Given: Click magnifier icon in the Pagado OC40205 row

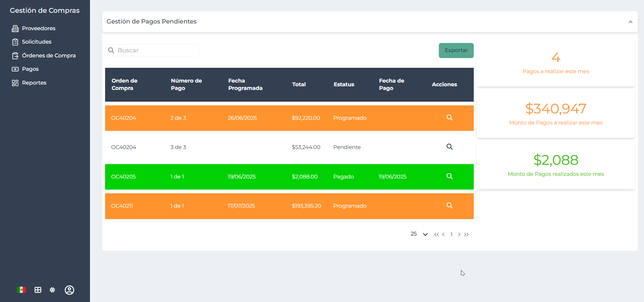Looking at the screenshot, I should (x=449, y=177).
